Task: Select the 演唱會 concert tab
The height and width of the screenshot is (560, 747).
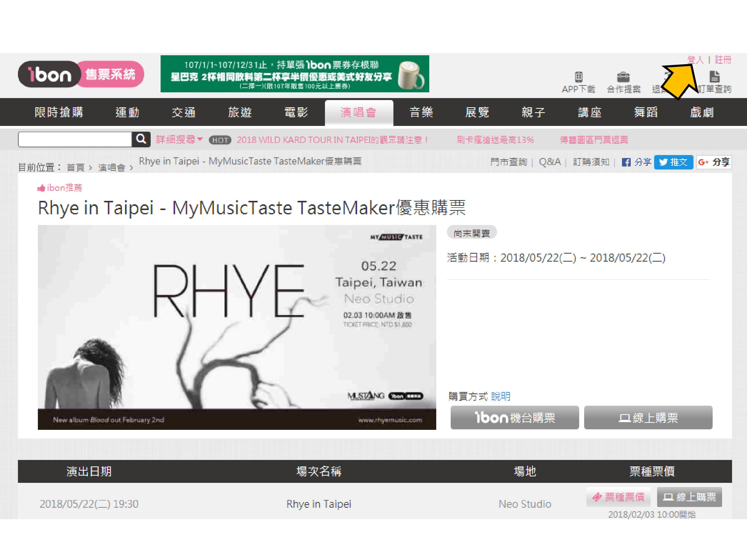Action: pyautogui.click(x=359, y=112)
